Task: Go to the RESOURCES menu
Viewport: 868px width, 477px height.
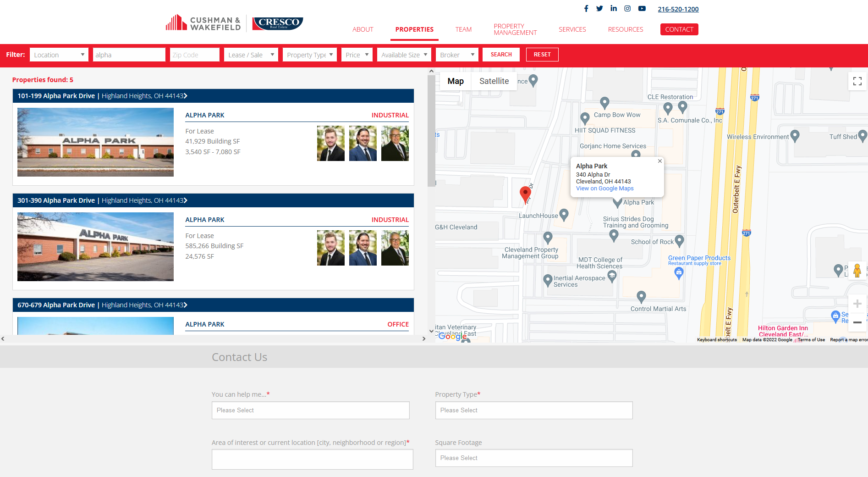Action: (x=626, y=29)
